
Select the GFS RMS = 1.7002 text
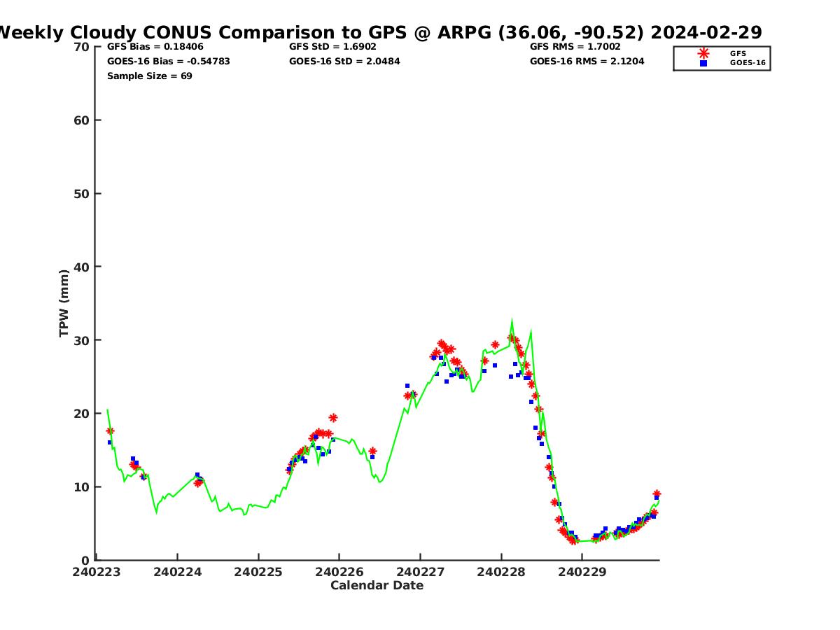tap(575, 47)
